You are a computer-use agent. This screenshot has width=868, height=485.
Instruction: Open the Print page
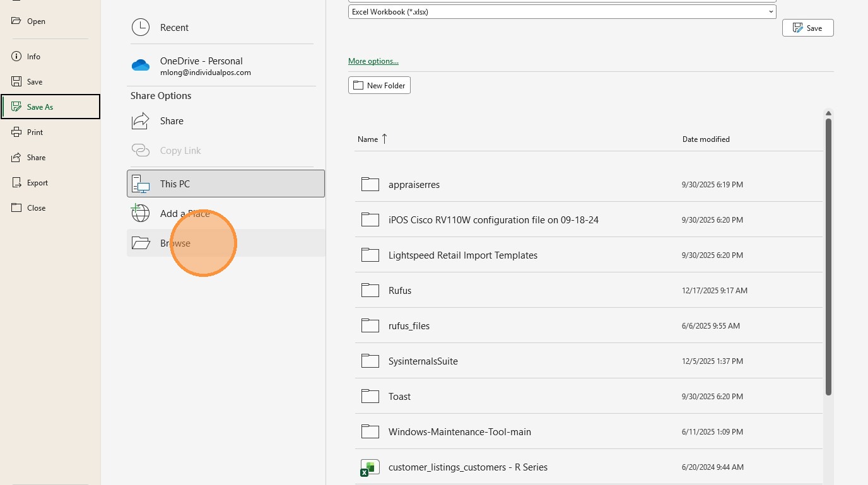pyautogui.click(x=50, y=132)
